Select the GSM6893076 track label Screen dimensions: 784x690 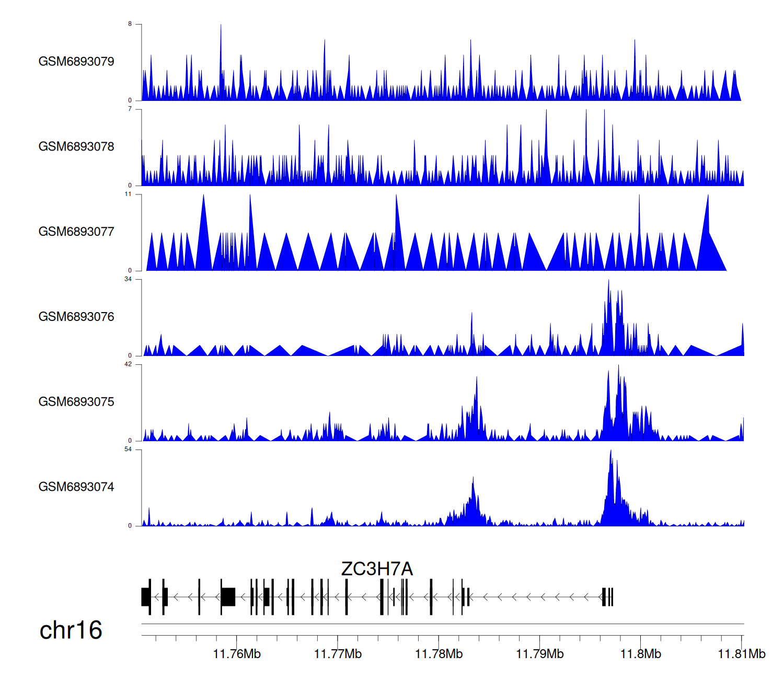76,317
